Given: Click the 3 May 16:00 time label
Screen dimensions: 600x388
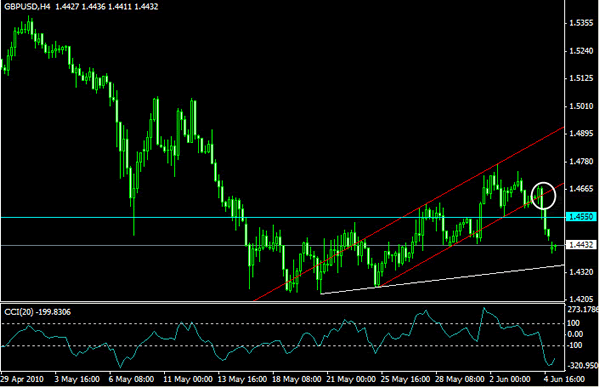Looking at the screenshot, I should click(x=77, y=379).
